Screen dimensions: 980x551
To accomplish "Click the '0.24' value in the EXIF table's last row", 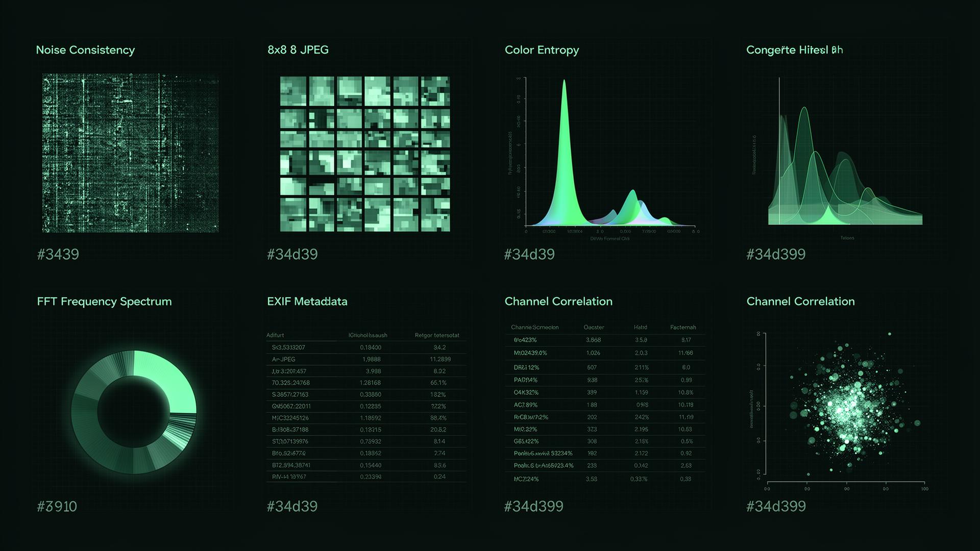I will pyautogui.click(x=439, y=477).
